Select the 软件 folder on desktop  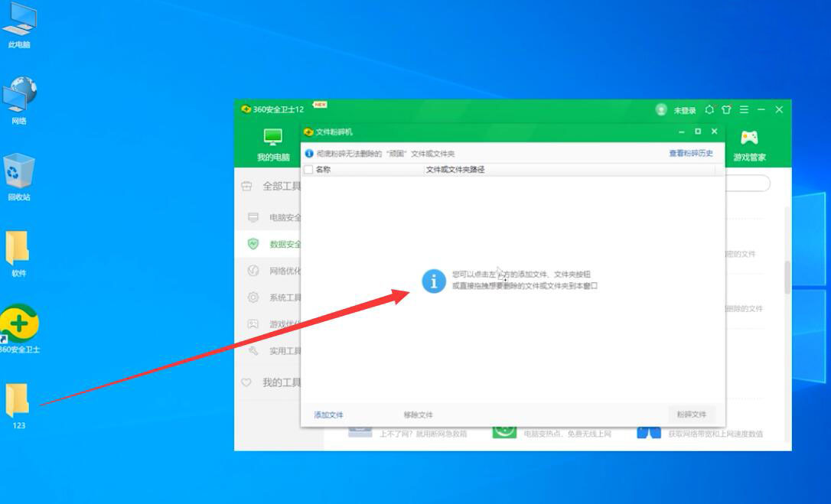[18, 253]
